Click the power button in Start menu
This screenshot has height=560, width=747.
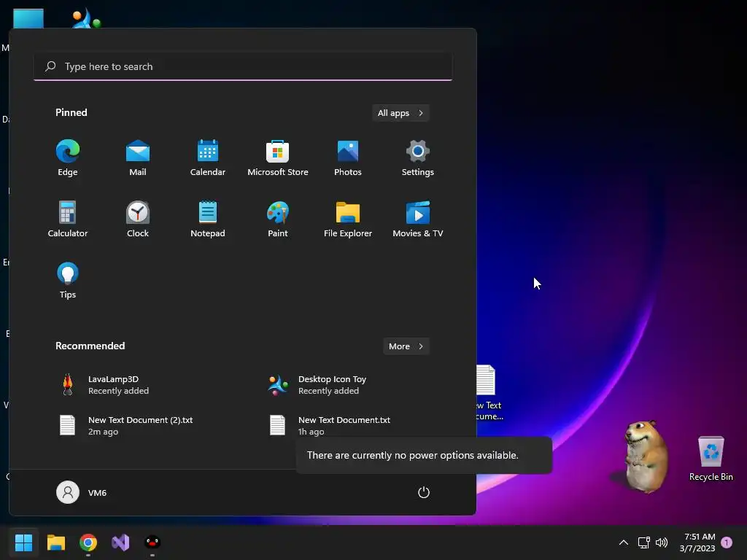click(x=424, y=492)
